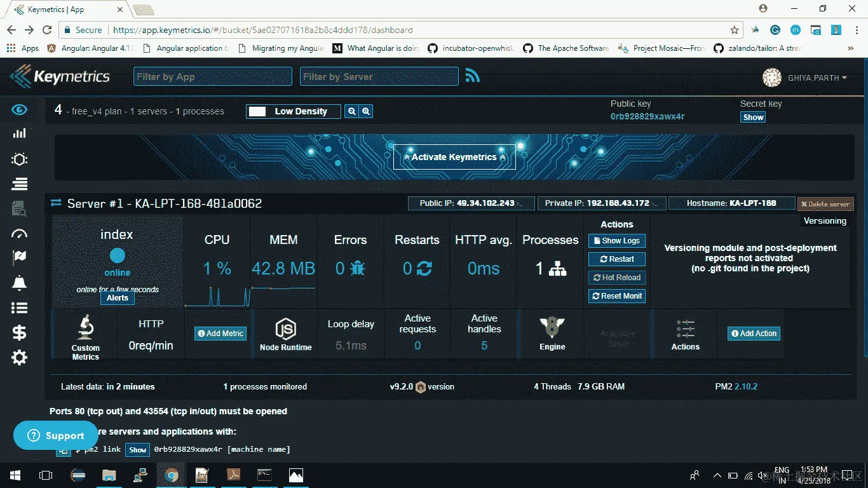Reload the page with browser refresh
The image size is (868, 488).
pos(46,30)
